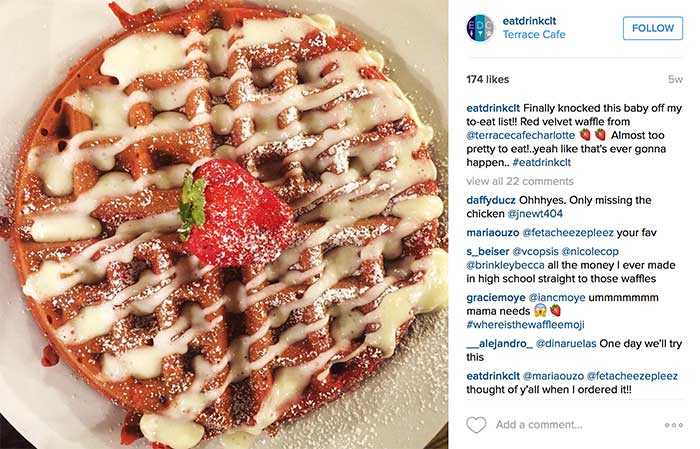The height and width of the screenshot is (449, 700).
Task: Open the three-dot more options menu
Action: coord(674,425)
